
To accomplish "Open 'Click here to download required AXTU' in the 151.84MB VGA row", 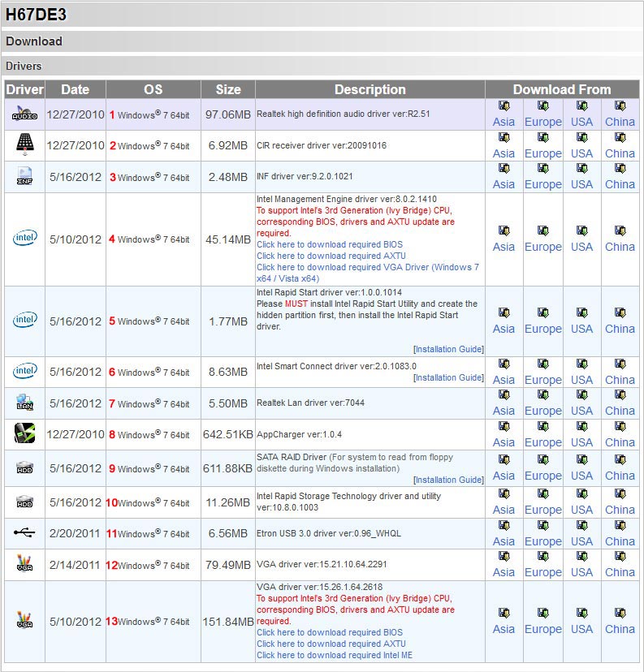I will click(x=331, y=644).
